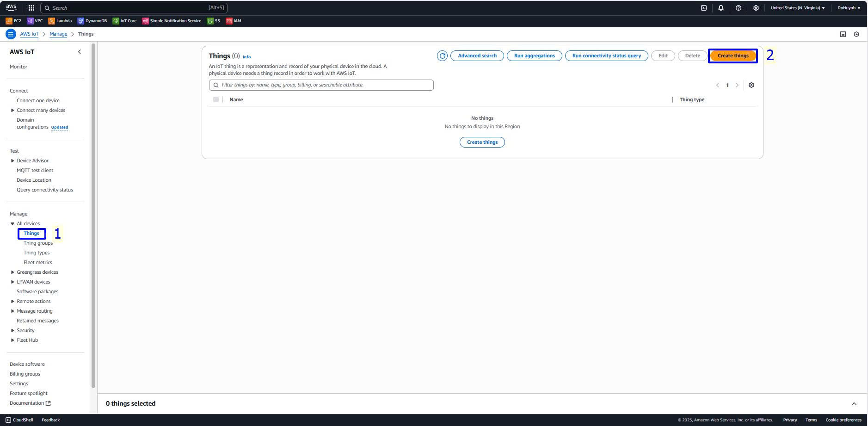868x426 pixels.
Task: Expand the bottom things selected panel
Action: [854, 404]
